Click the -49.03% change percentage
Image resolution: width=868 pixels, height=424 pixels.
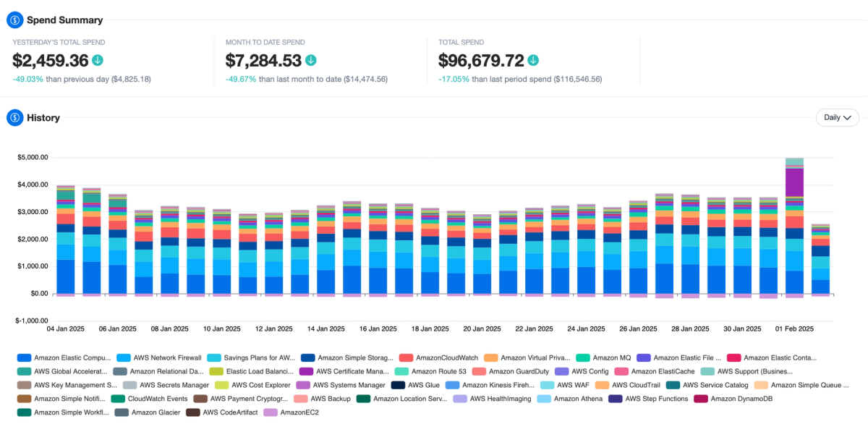point(27,79)
